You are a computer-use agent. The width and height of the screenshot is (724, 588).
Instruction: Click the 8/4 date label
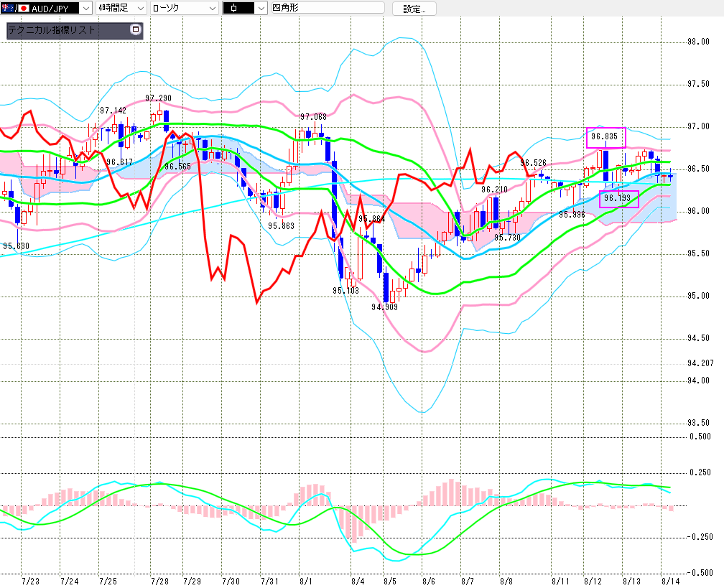(358, 581)
